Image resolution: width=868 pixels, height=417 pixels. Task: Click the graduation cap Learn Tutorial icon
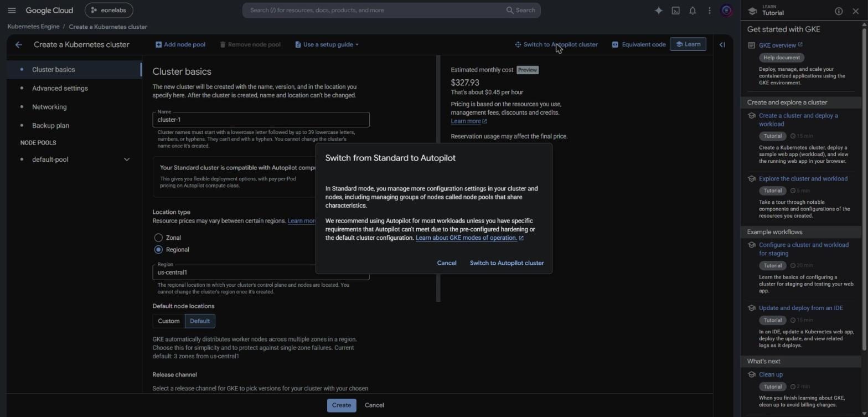click(x=752, y=11)
